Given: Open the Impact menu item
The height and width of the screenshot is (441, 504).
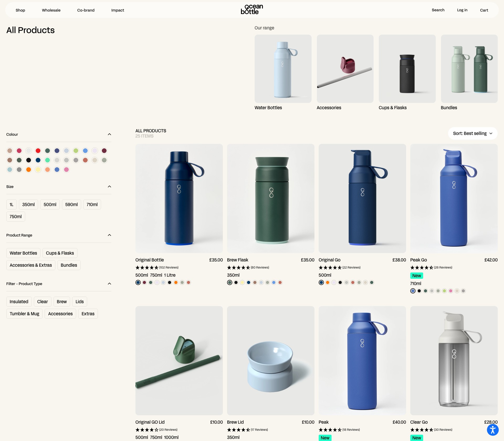Looking at the screenshot, I should click(x=118, y=10).
